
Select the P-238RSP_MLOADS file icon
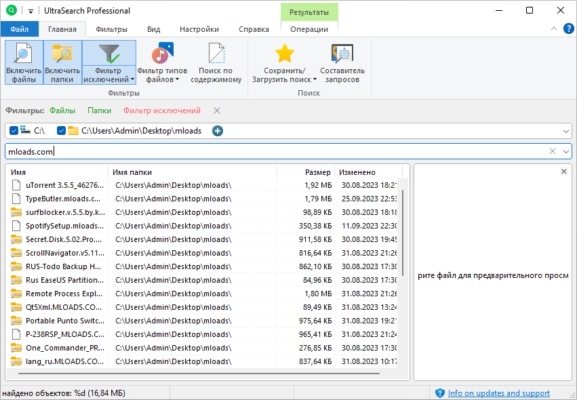(x=16, y=334)
